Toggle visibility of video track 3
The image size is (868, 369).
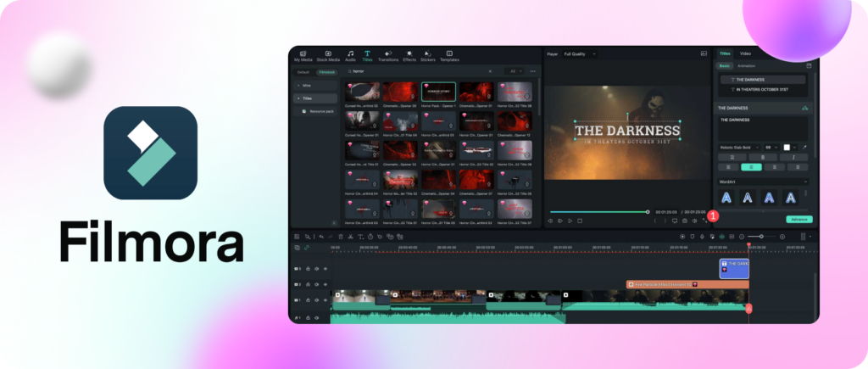point(325,269)
